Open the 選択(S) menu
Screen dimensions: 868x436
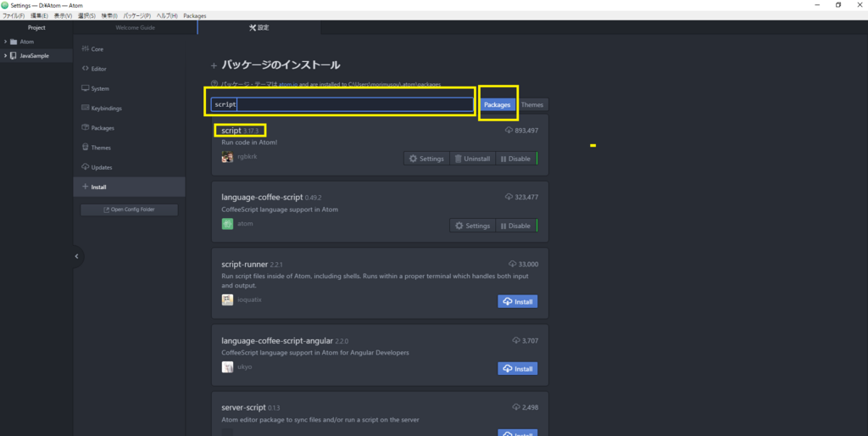click(x=86, y=16)
